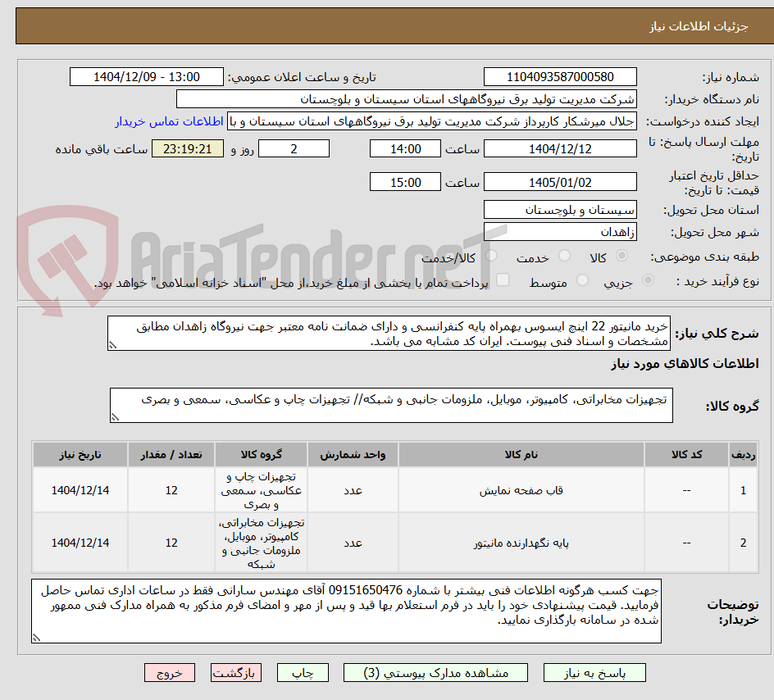The width and height of the screenshot is (774, 700).
Task: Click the پاسخ به نیاز button
Action: point(594,673)
